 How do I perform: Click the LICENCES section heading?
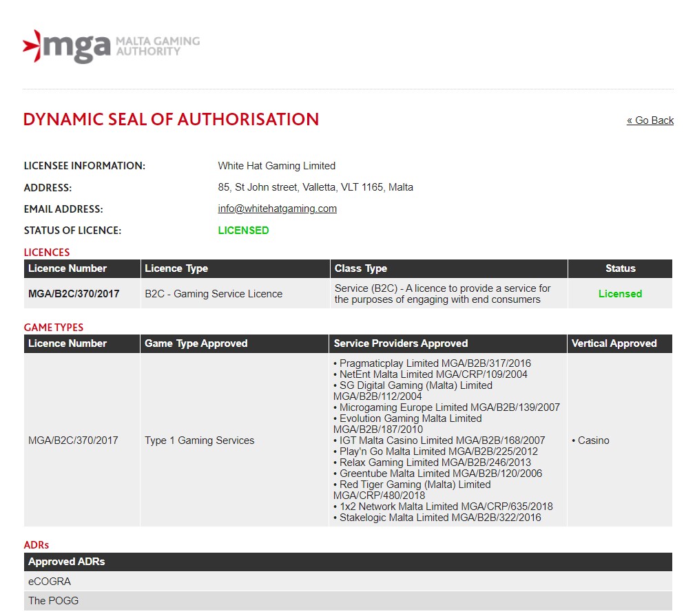(47, 253)
